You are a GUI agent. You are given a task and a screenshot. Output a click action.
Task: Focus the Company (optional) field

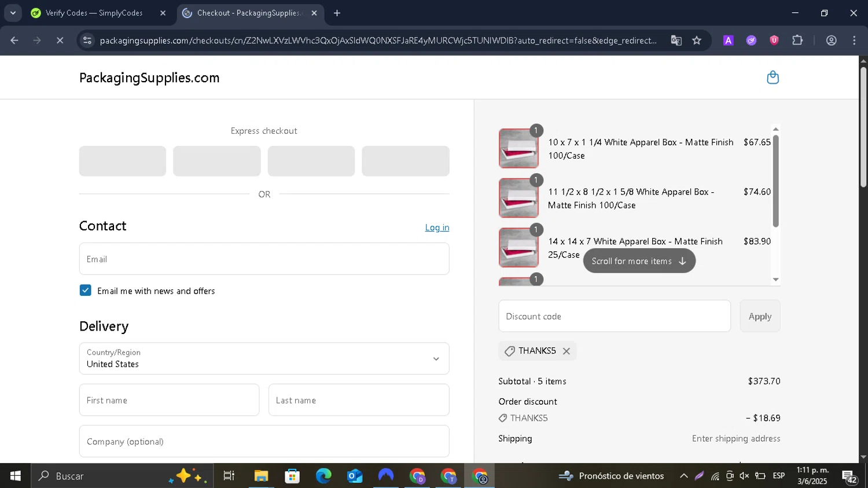(264, 442)
